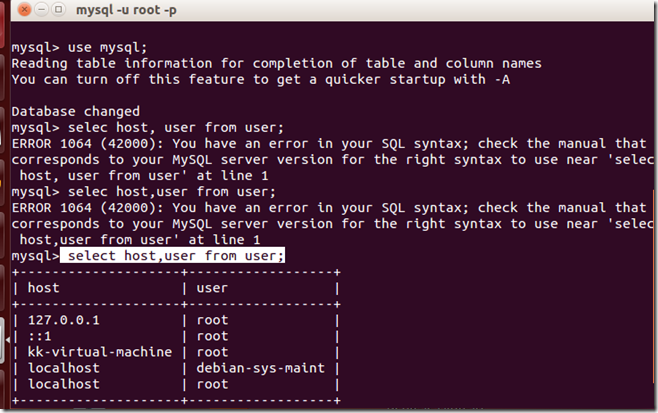Click the 127.0.0.1 host entry
658x413 pixels.
(64, 320)
